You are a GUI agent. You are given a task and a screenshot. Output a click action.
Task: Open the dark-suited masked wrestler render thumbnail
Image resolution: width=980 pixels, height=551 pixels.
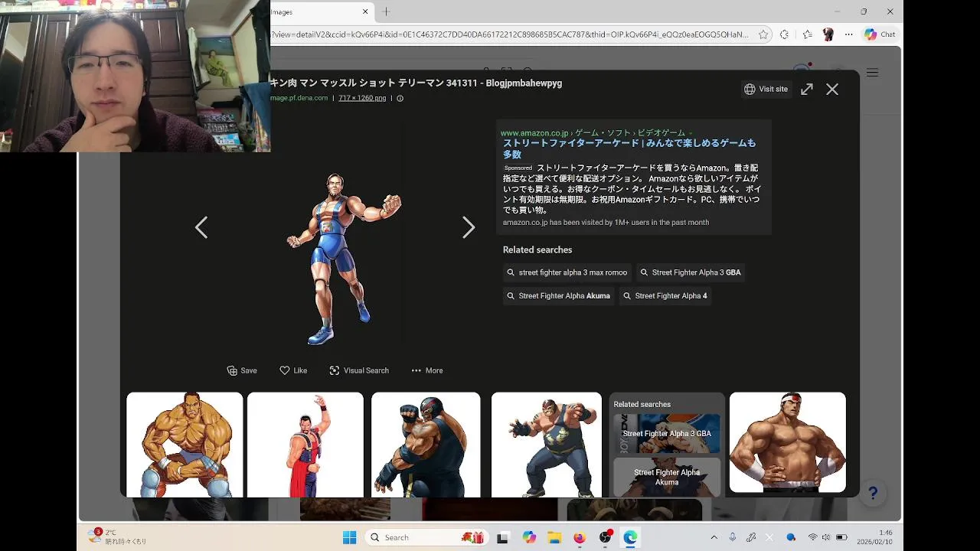coord(547,444)
